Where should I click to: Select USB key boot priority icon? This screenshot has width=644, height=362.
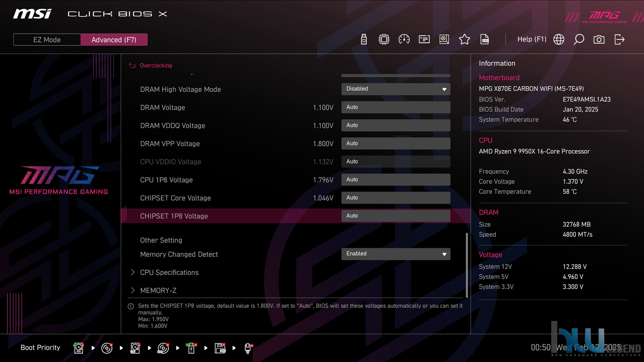pyautogui.click(x=192, y=348)
